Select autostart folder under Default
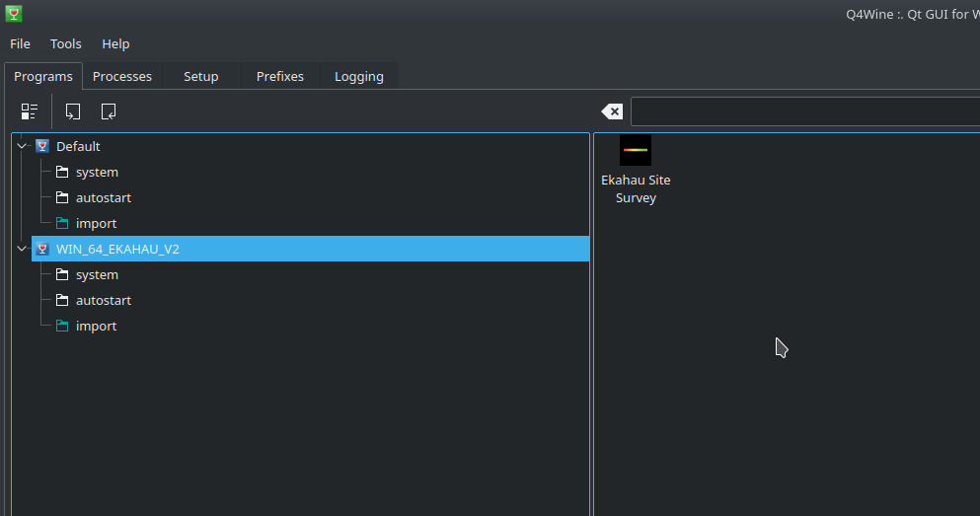Viewport: 980px width, 516px height. [x=93, y=197]
